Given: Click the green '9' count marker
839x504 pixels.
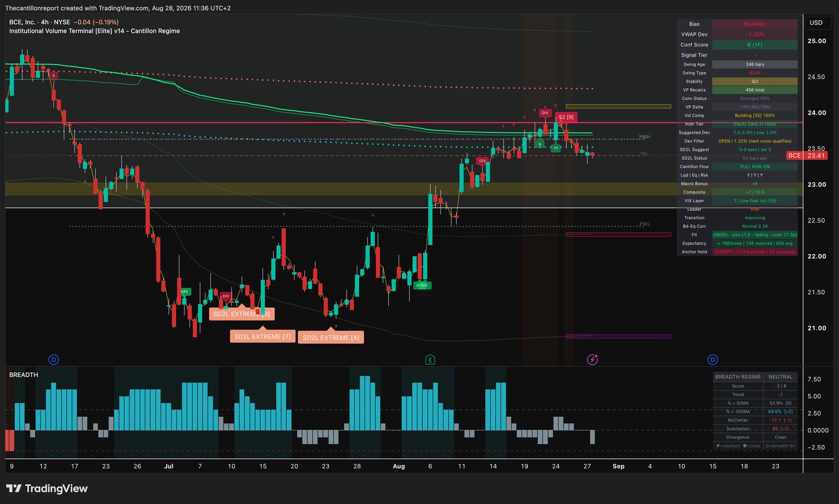Looking at the screenshot, I should (x=540, y=144).
